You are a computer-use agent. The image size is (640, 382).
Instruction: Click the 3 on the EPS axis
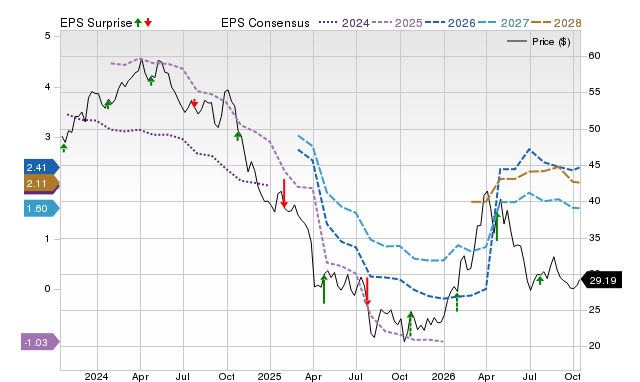48,137
